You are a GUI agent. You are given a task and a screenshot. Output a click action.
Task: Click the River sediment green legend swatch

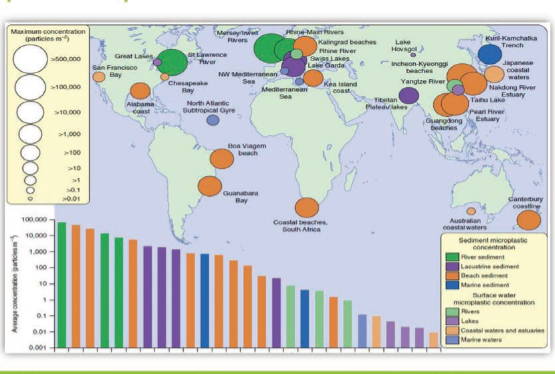click(452, 257)
